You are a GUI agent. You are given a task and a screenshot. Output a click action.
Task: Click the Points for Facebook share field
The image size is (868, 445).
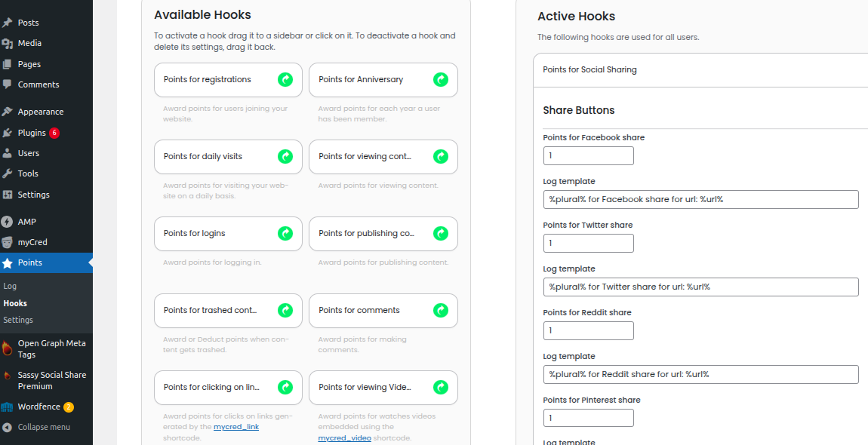pos(589,155)
